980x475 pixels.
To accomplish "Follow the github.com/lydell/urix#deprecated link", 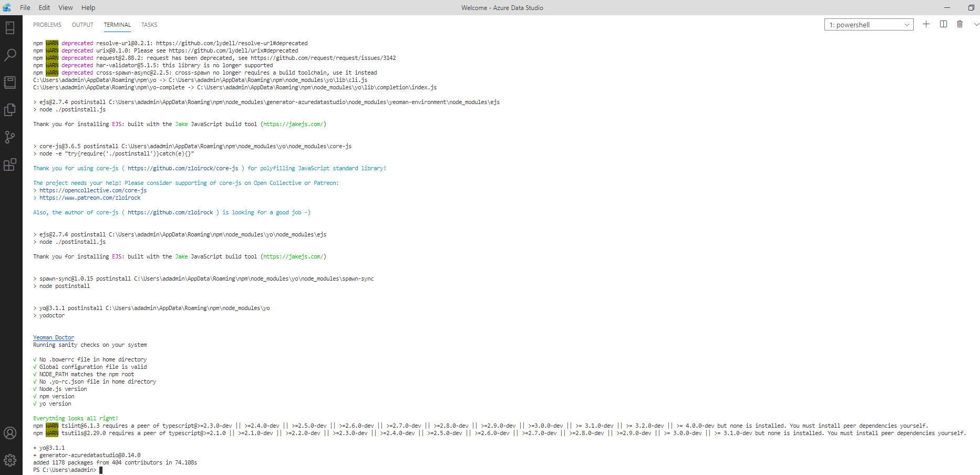I will tap(233, 50).
